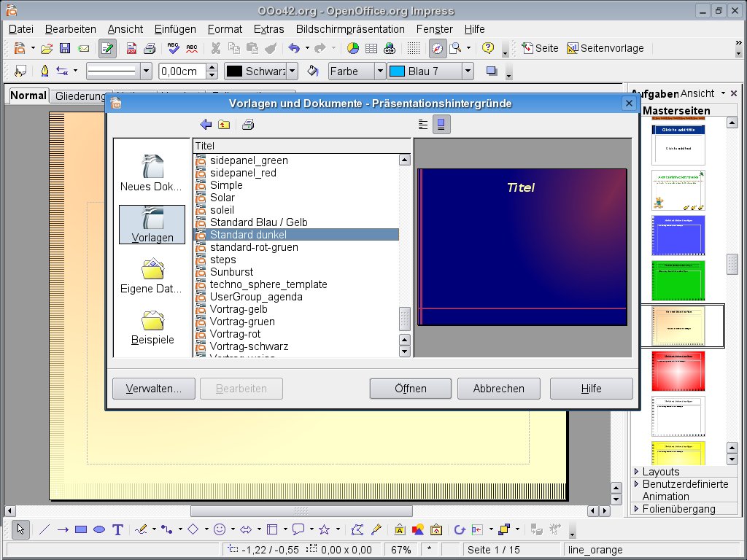Viewport: 747px width, 560px height.
Task: Expand the Layouts section in task pane
Action: [660, 472]
